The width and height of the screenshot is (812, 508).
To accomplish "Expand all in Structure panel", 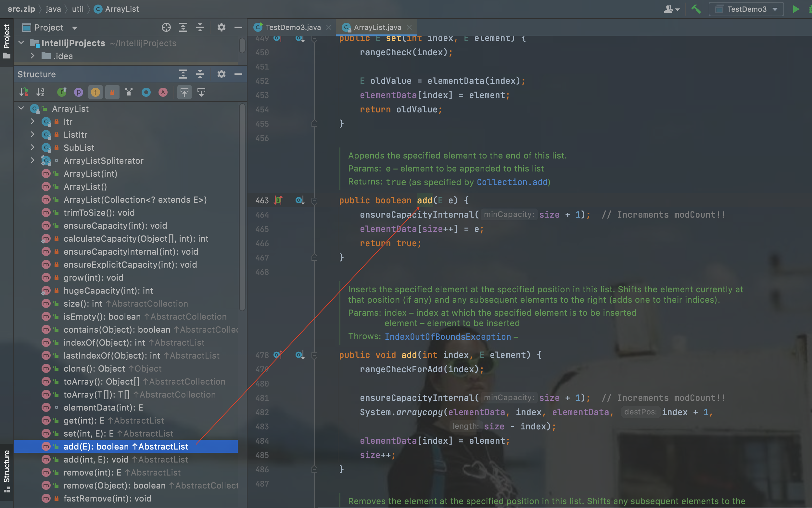I will pos(183,74).
